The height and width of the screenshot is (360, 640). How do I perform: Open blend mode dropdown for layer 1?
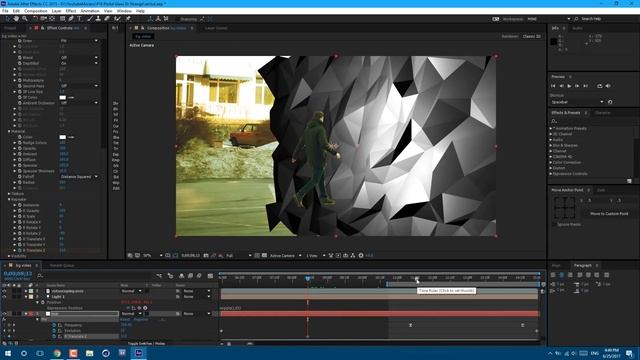tap(131, 291)
